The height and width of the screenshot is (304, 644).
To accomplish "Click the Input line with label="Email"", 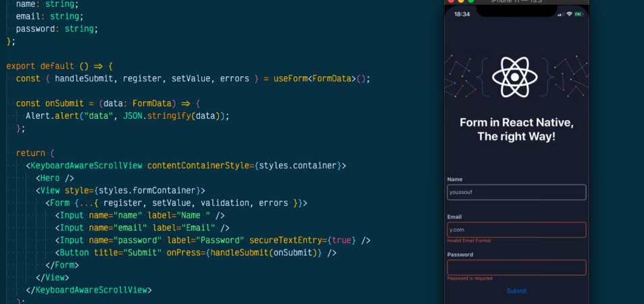I will 142,228.
